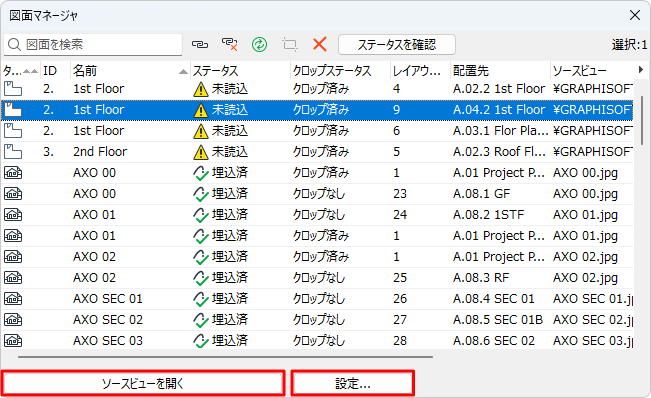Select the A.08.2 1STF cell
Screen dimensions: 651x398
tap(488, 215)
